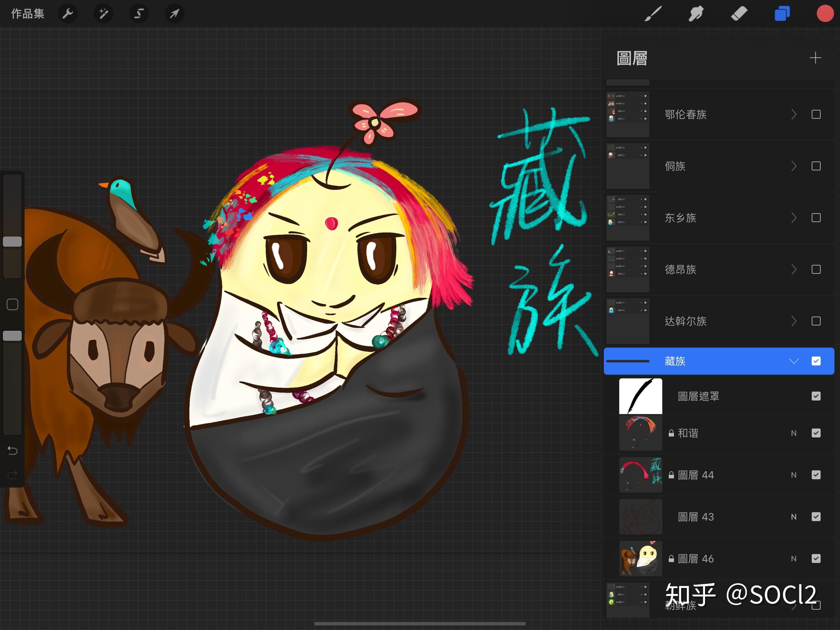This screenshot has width=840, height=630.
Task: Select the 达斡尔族 group thumbnail
Action: pos(628,321)
